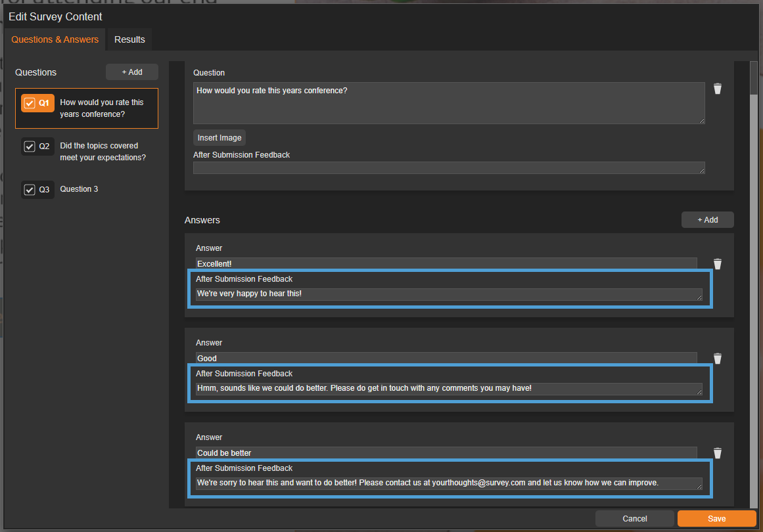
Task: Click the Insert Image button
Action: [220, 138]
